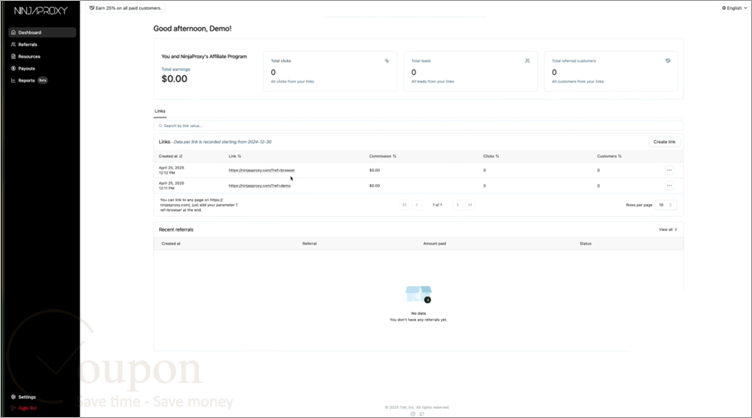The width and height of the screenshot is (752, 418).
Task: Click the April 25 12:12 PM date cell
Action: 171,170
